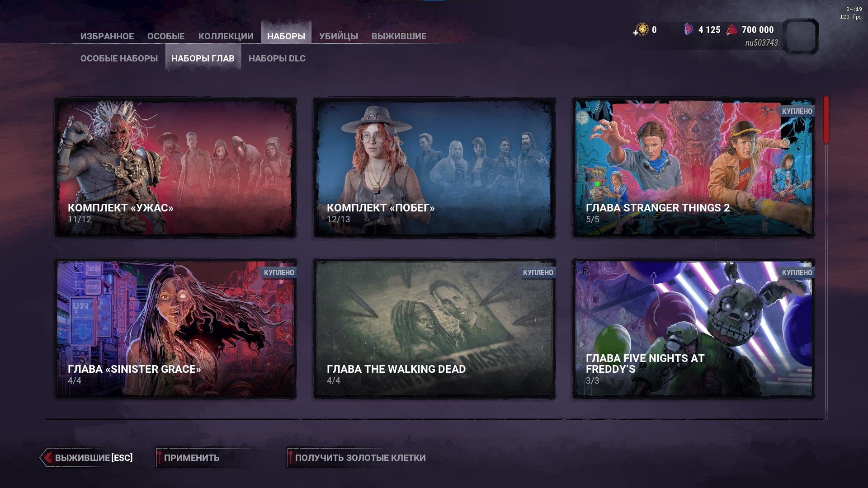Open the ИЗБРАННОЕ tab
The width and height of the screenshot is (868, 488).
[x=107, y=36]
